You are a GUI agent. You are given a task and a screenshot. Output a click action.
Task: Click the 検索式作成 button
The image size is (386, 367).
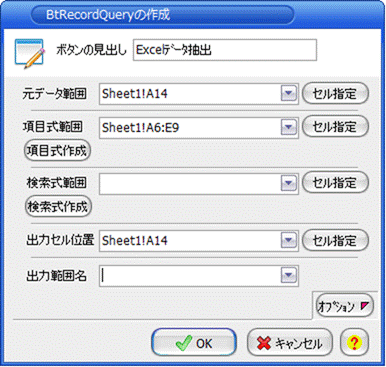click(x=58, y=207)
